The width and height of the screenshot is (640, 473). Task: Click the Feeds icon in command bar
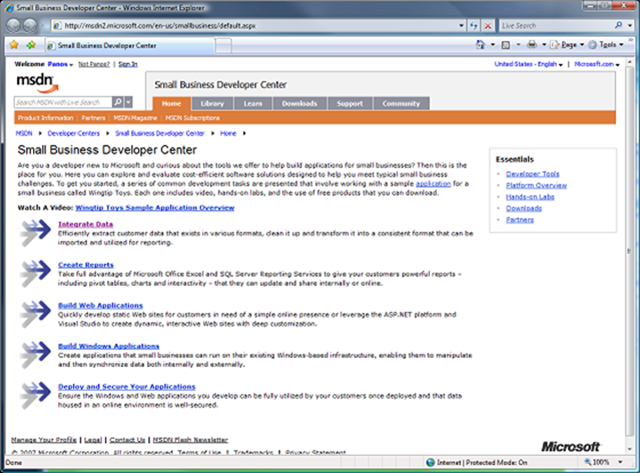coord(505,45)
